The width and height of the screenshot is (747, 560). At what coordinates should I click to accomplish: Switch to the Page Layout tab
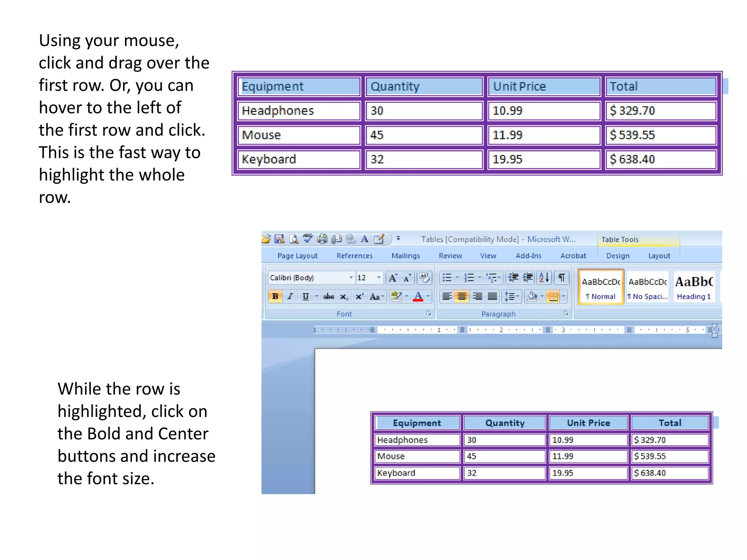297,256
